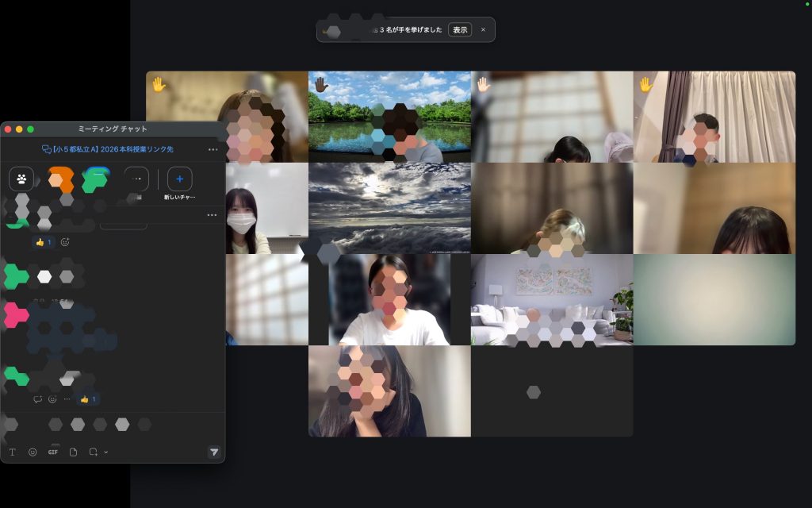Send the chat message with arrow button
Image resolution: width=812 pixels, height=508 pixels.
[x=213, y=452]
